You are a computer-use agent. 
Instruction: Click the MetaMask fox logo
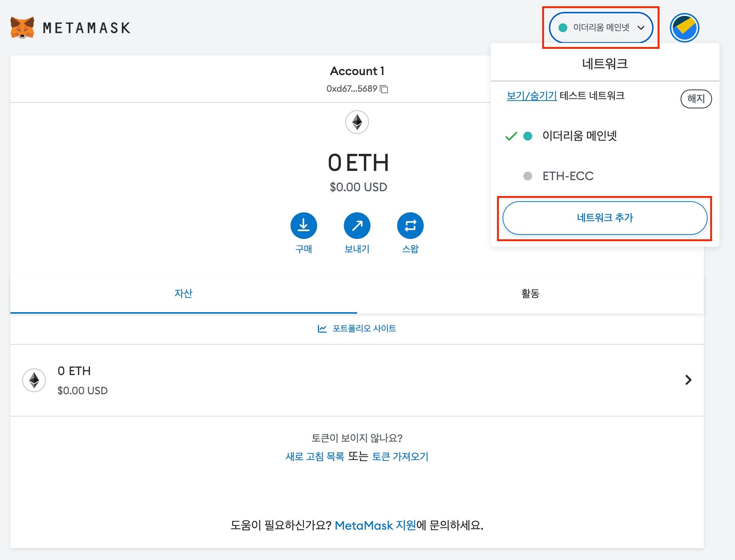click(x=22, y=28)
